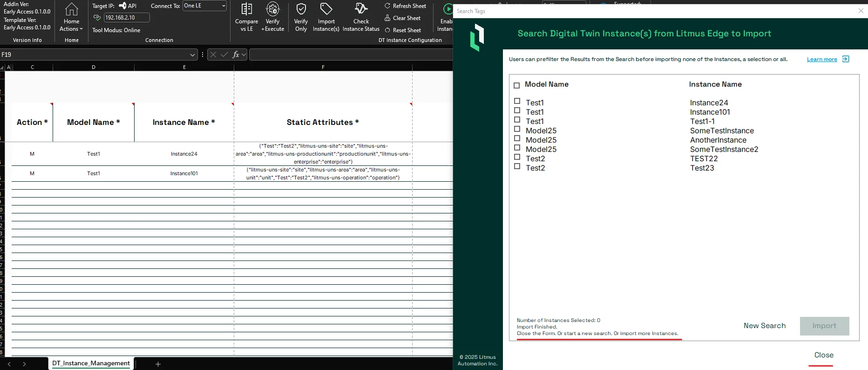Click AnotherInstance in results list
Image resolution: width=868 pixels, height=370 pixels.
coord(718,140)
